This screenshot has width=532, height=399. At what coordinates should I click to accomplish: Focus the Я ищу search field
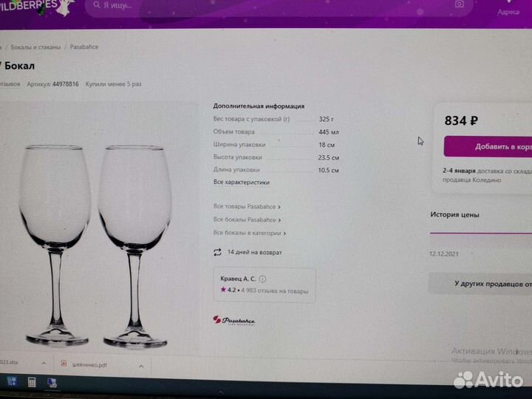279,6
